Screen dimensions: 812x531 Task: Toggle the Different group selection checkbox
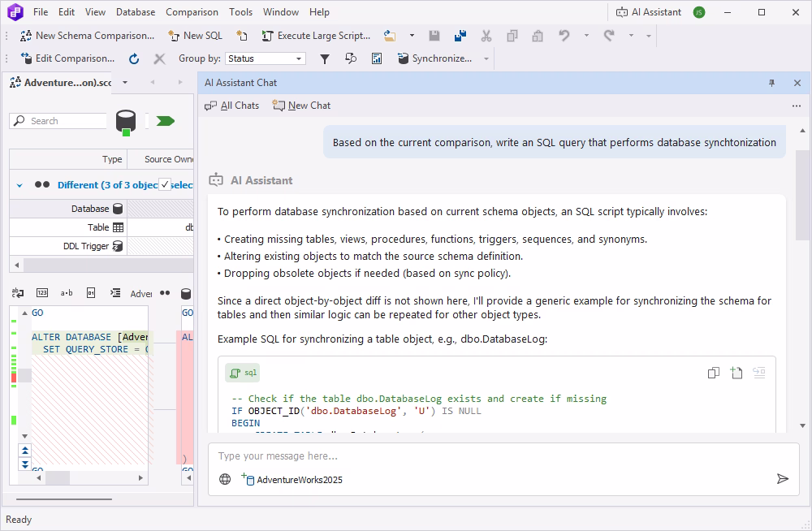pos(165,184)
